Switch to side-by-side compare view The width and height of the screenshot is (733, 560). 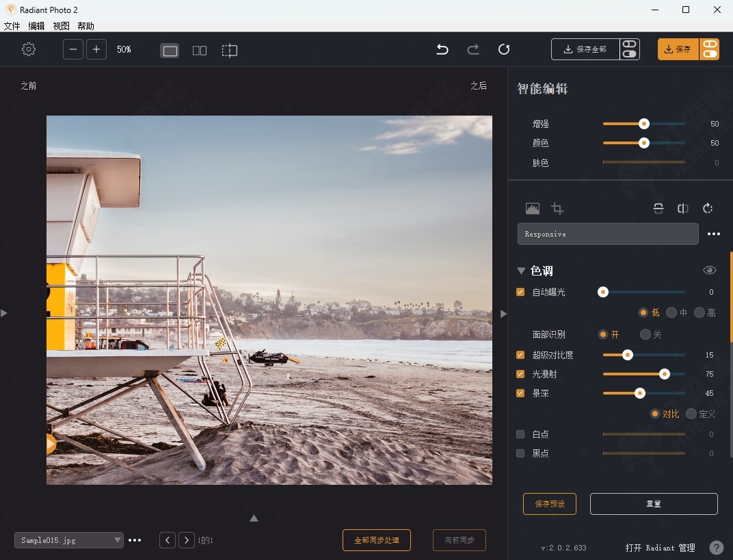point(200,51)
